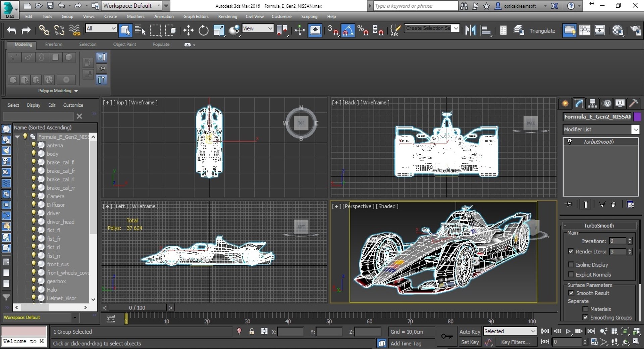644x349 pixels.
Task: Select the Select and Link tool
Action: coord(44,30)
